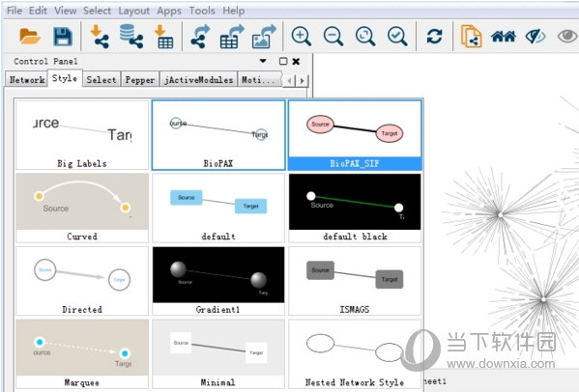
Task: Export network as image icon
Action: (x=264, y=37)
